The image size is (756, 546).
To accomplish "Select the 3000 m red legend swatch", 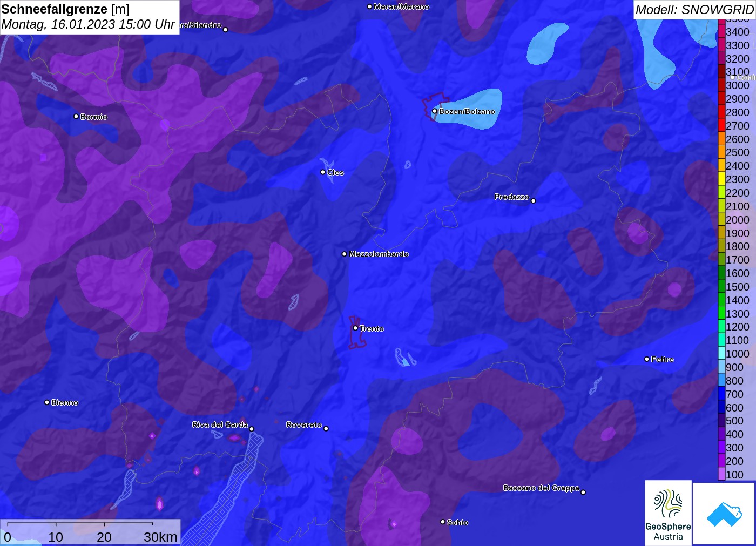I will tap(721, 85).
